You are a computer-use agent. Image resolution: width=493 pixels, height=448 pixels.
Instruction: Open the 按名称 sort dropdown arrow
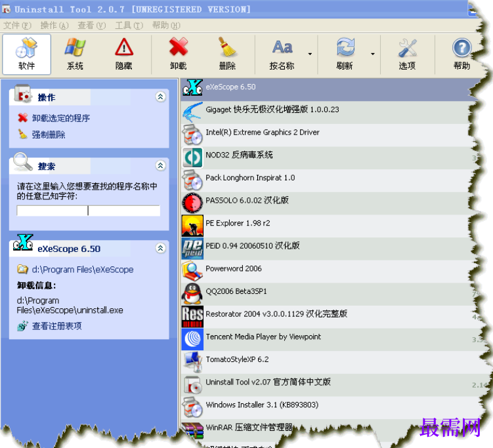point(310,54)
